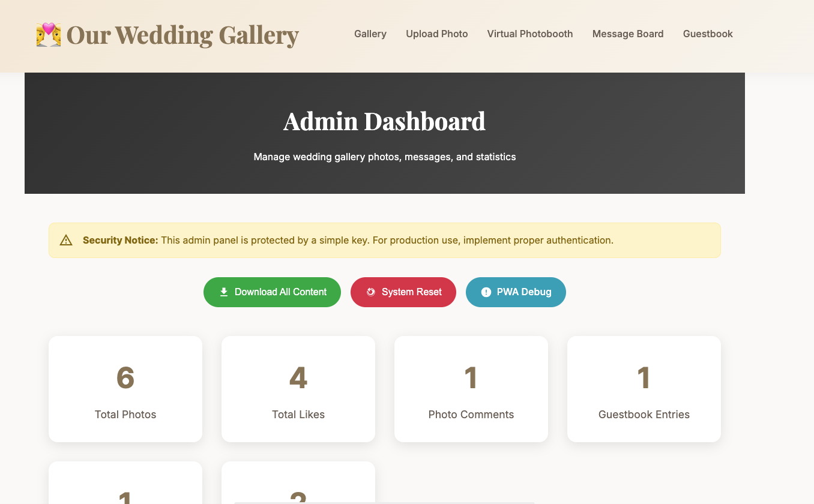
Task: Open the Virtual Photobooth page
Action: (x=529, y=34)
